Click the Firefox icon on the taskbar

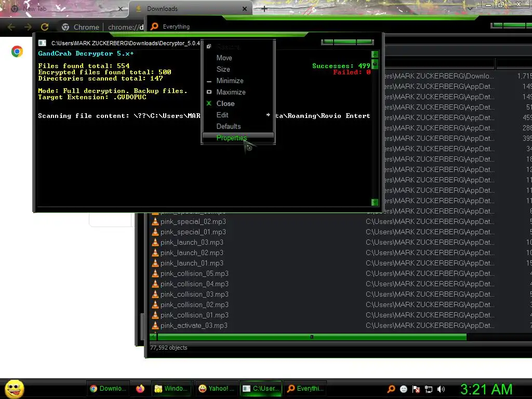coord(140,389)
